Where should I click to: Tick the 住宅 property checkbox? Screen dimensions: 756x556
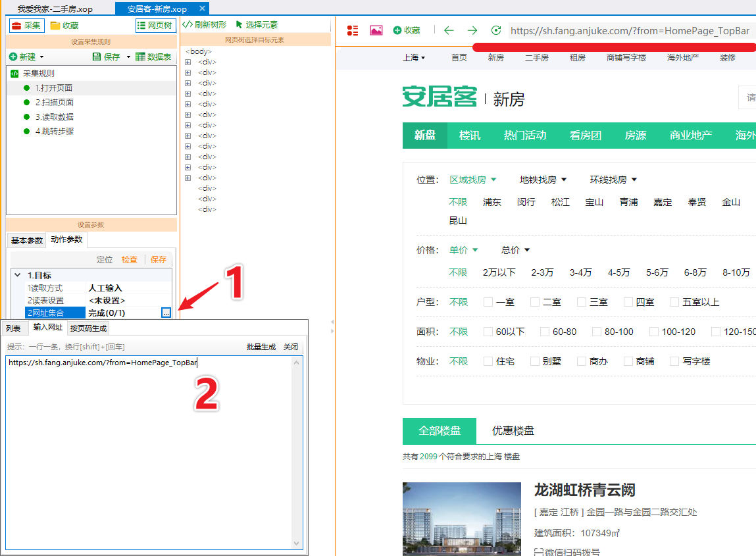(x=488, y=361)
